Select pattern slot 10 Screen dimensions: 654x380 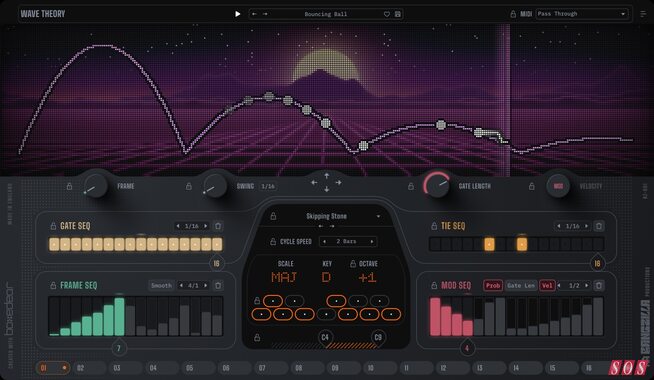pos(380,368)
